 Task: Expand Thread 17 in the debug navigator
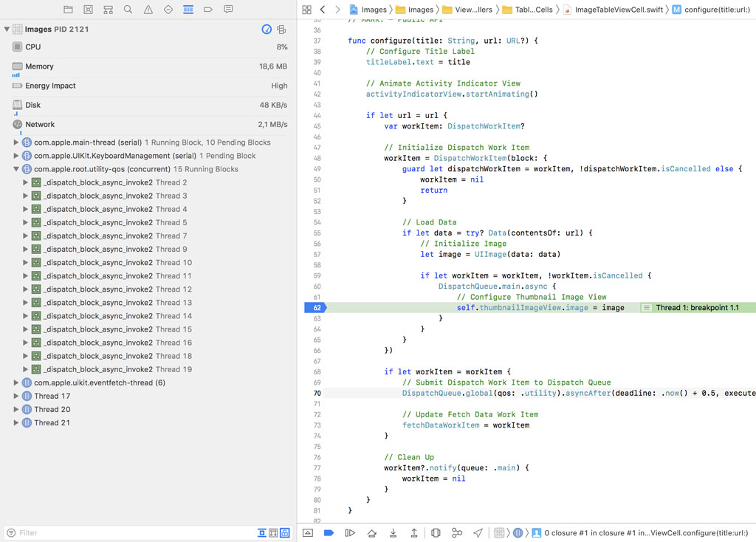pos(16,396)
